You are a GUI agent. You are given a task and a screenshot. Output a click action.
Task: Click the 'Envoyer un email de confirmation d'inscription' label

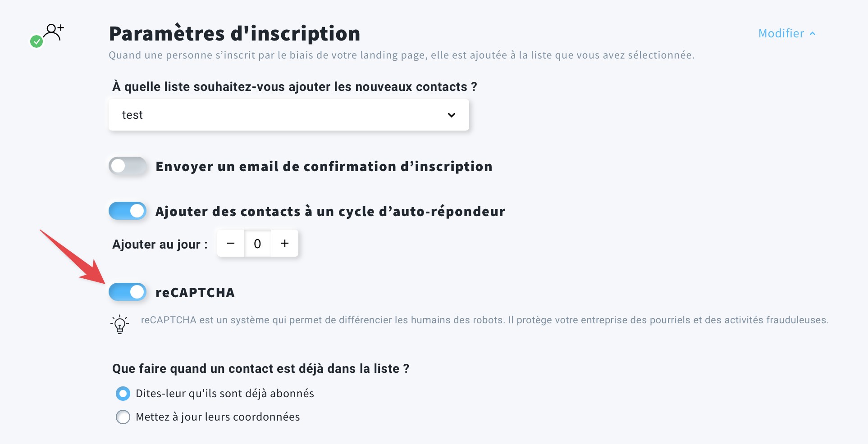(324, 167)
